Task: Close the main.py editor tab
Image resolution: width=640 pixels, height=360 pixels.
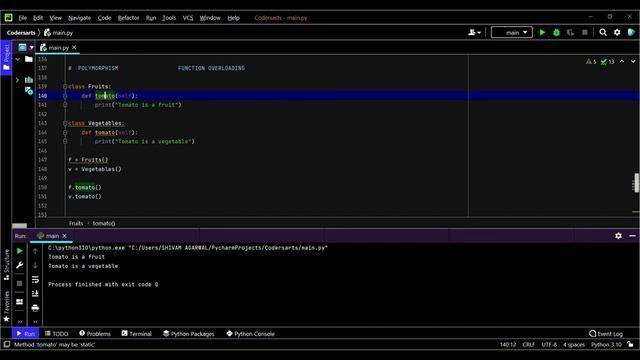Action: coord(74,47)
